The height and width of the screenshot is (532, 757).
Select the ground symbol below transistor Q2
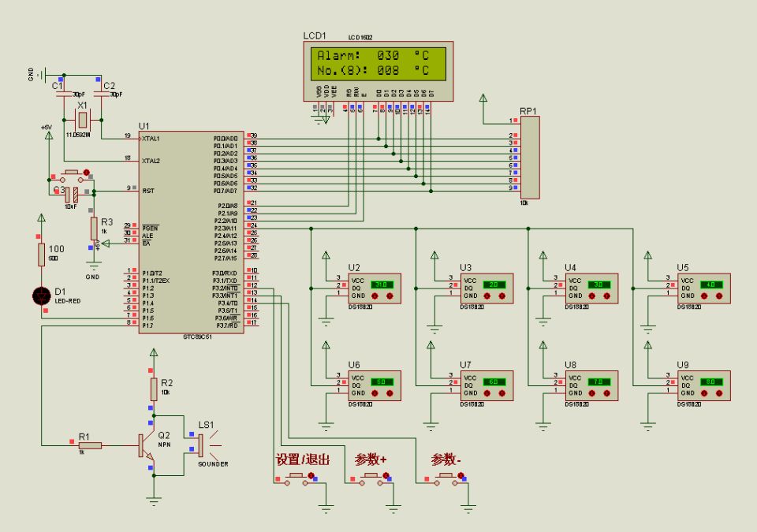pyautogui.click(x=154, y=502)
